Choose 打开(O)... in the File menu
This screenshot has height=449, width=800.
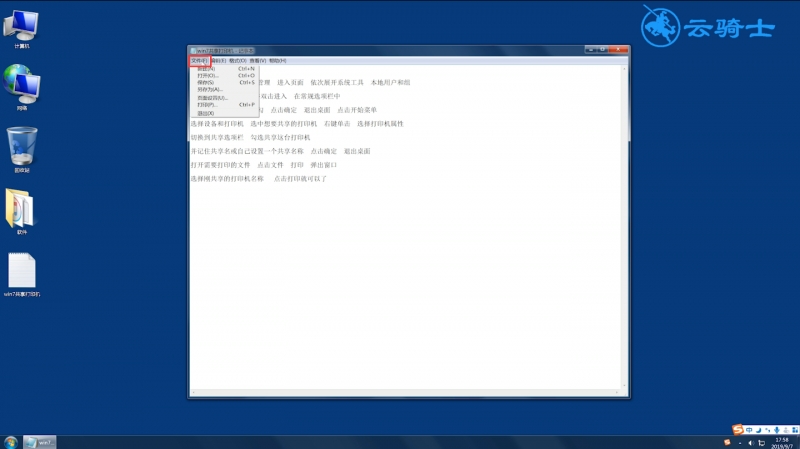pos(224,76)
